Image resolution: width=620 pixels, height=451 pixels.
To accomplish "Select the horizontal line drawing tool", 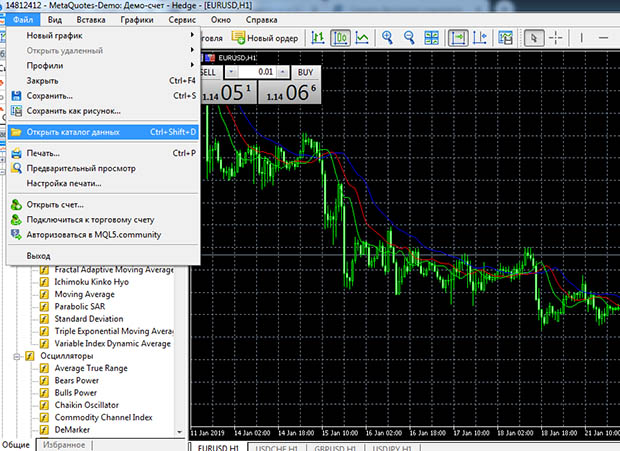I will 603,38.
